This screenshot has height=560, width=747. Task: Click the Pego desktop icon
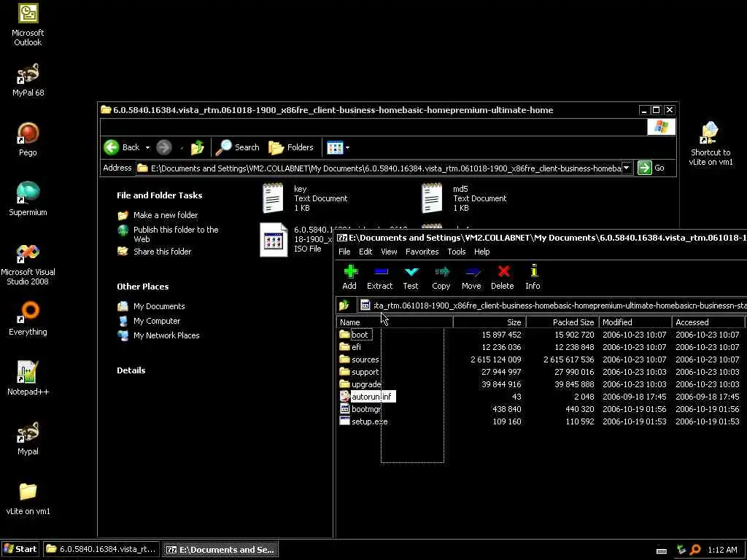pyautogui.click(x=28, y=139)
